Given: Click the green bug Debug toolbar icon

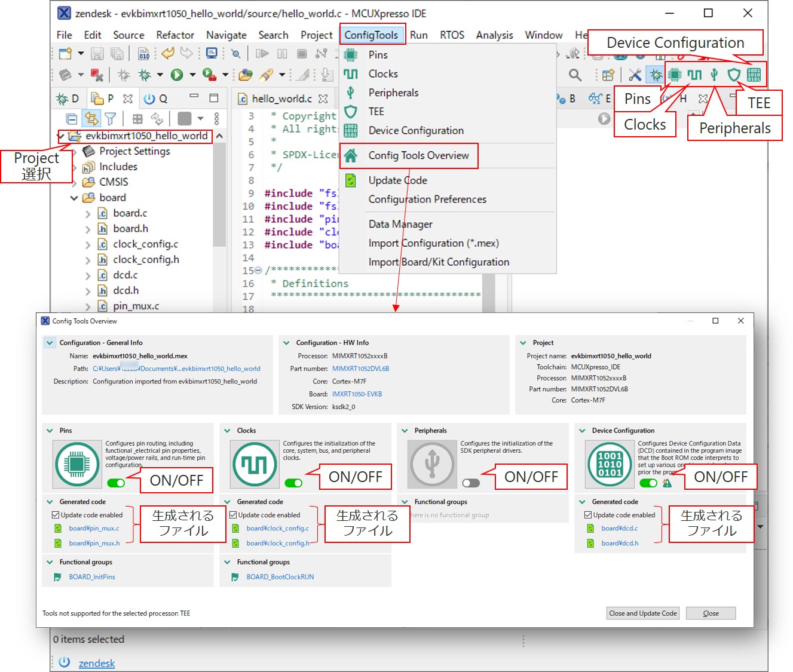Looking at the screenshot, I should point(145,75).
